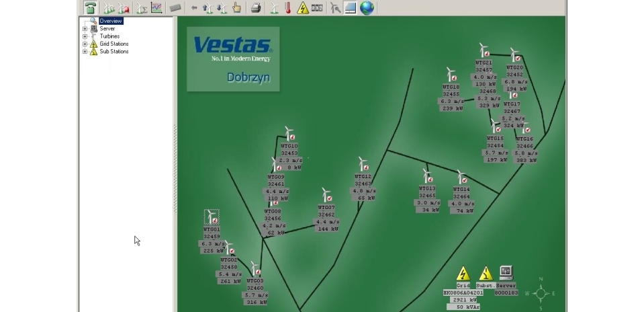Viewport: 644px width, 312px height.
Task: Select the WTG21 turbine icon on map
Action: 484,50
